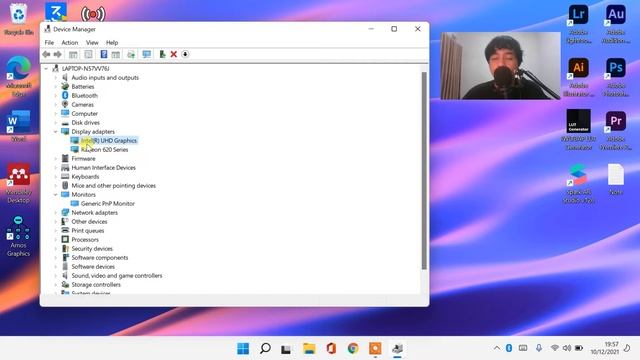Click the red X Uninstall device icon
The height and width of the screenshot is (360, 640).
[x=173, y=54]
